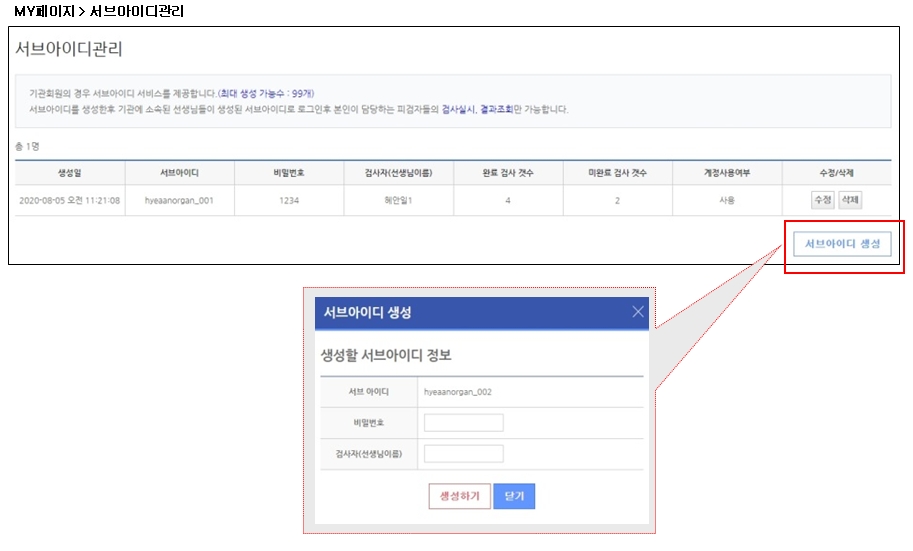Open the 결과조회 link in notice
This screenshot has height=551, width=913.
coord(496,109)
